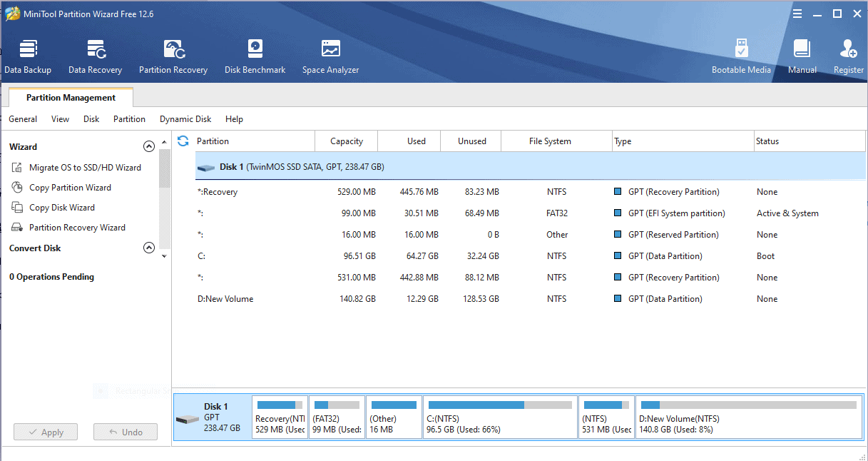Image resolution: width=868 pixels, height=461 pixels.
Task: Click the Apply button
Action: pyautogui.click(x=46, y=432)
